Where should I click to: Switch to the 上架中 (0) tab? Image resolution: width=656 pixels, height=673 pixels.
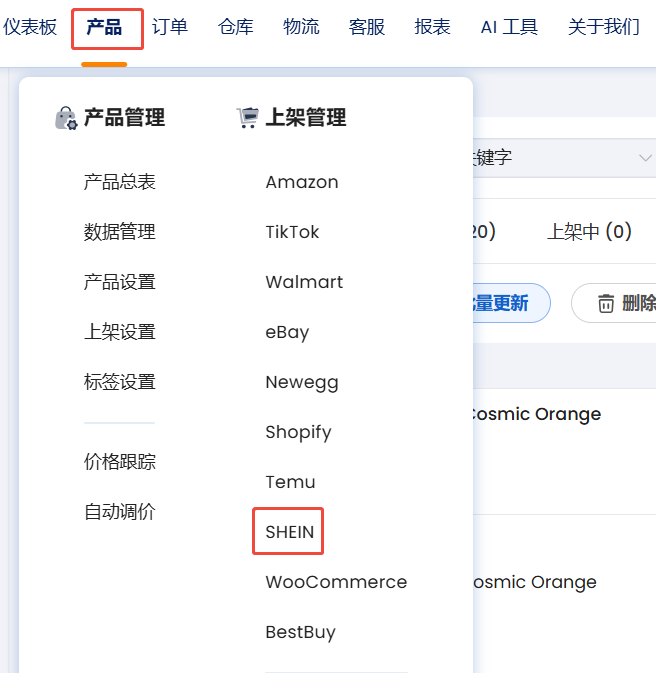(x=589, y=232)
